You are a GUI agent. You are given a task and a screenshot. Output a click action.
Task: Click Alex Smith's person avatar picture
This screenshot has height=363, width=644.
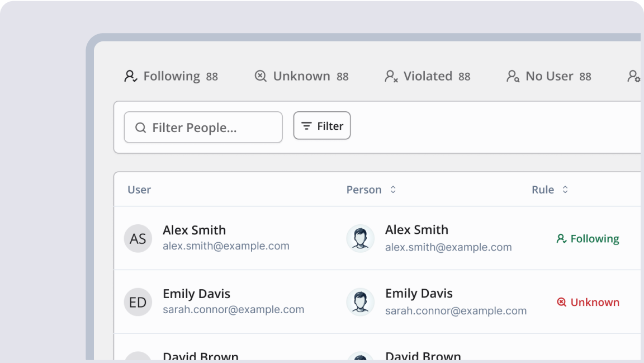361,239
